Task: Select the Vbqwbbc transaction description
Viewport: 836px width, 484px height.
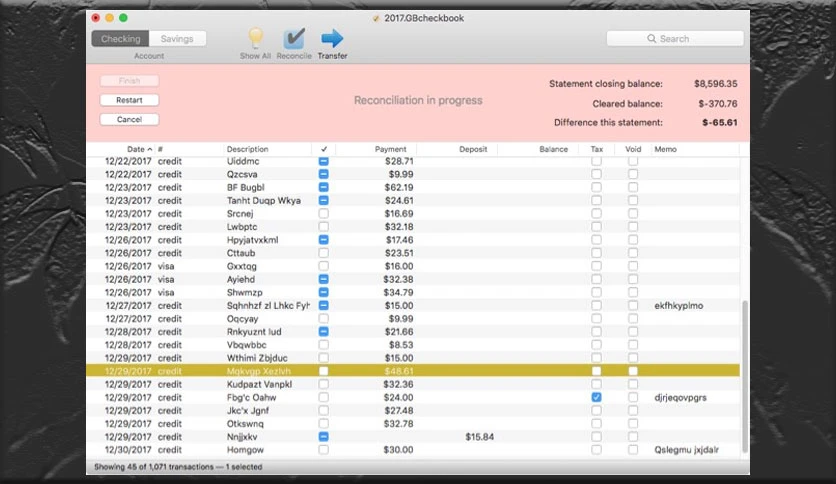Action: coord(246,345)
